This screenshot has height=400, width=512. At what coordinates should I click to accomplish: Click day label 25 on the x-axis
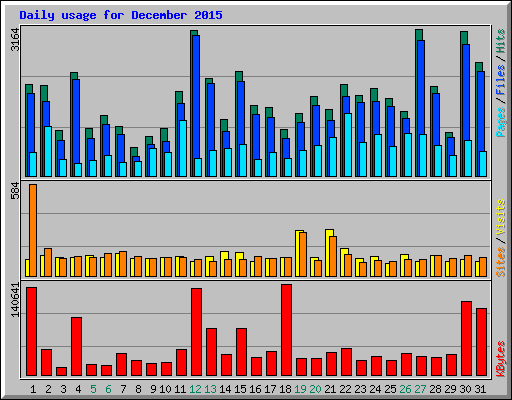[390, 389]
